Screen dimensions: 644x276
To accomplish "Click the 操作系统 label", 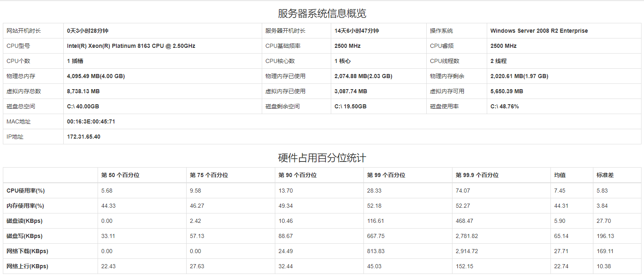I will 441,31.
